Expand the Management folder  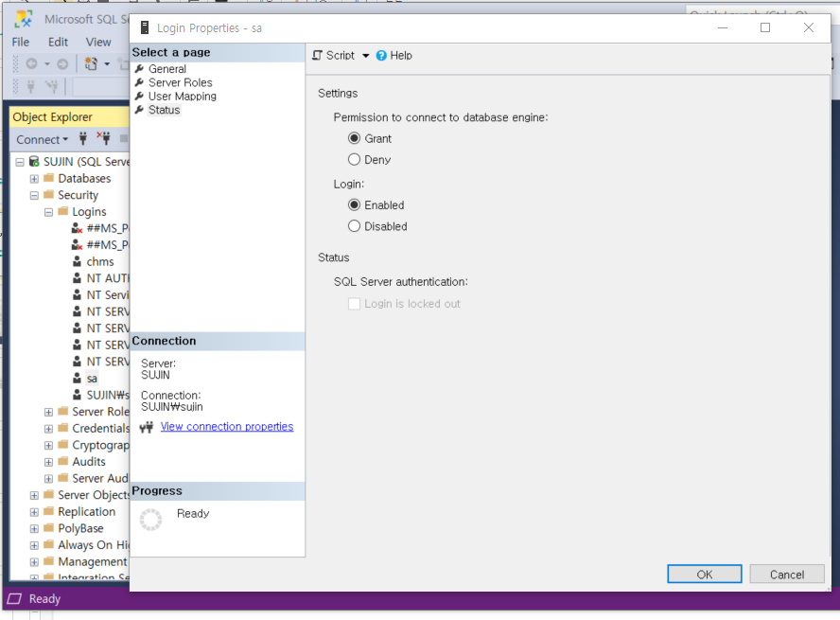(x=34, y=562)
